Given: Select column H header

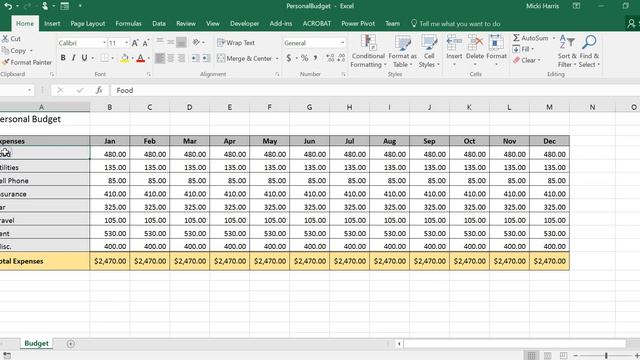Looking at the screenshot, I should (349, 107).
